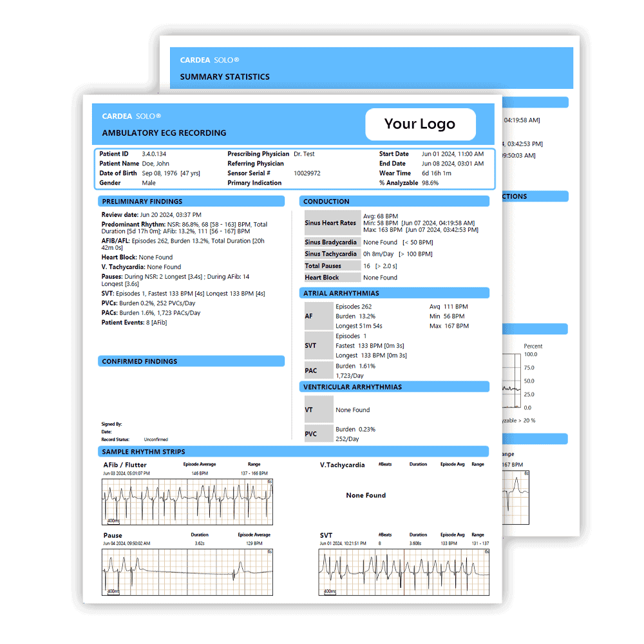Open the Pause rhythm strip graph
644x644 pixels.
[x=187, y=572]
